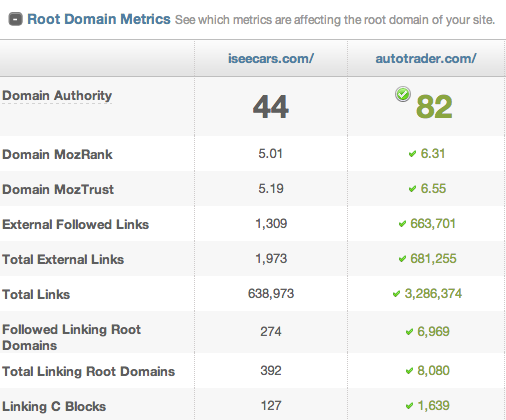
Task: Click the Total External Links label
Action: (63, 259)
